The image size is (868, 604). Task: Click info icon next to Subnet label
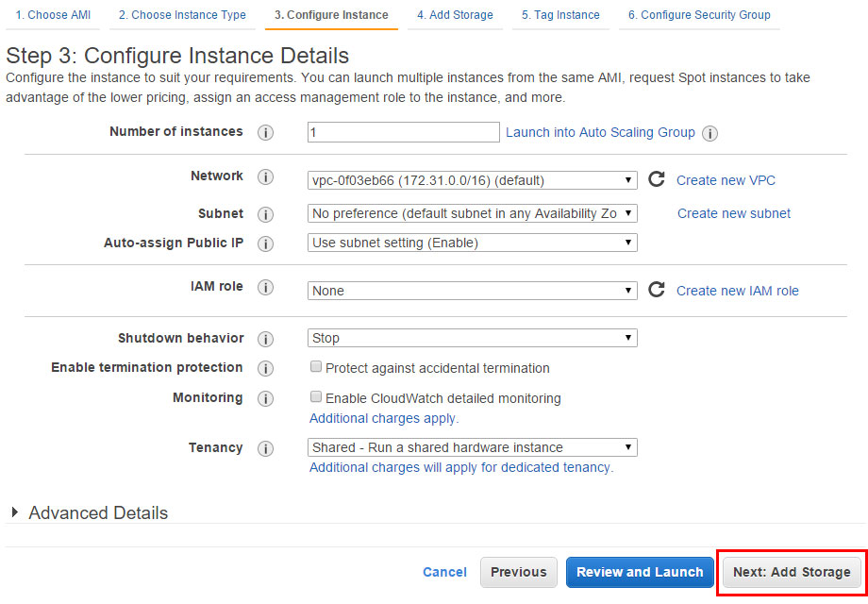(x=265, y=214)
